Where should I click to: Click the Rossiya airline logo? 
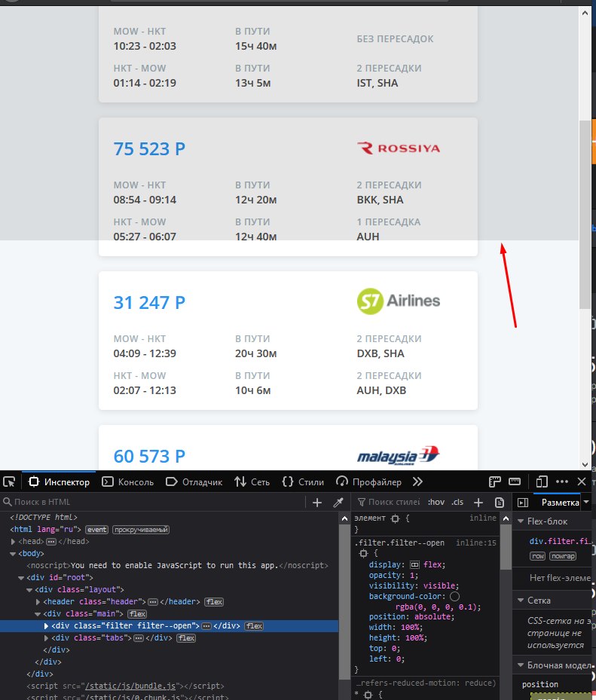(399, 148)
